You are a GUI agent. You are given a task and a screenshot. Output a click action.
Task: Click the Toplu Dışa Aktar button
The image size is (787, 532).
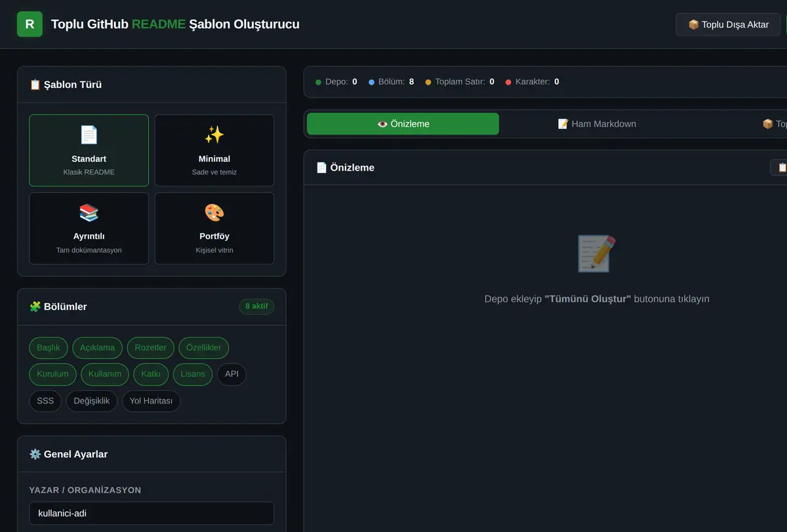[728, 24]
